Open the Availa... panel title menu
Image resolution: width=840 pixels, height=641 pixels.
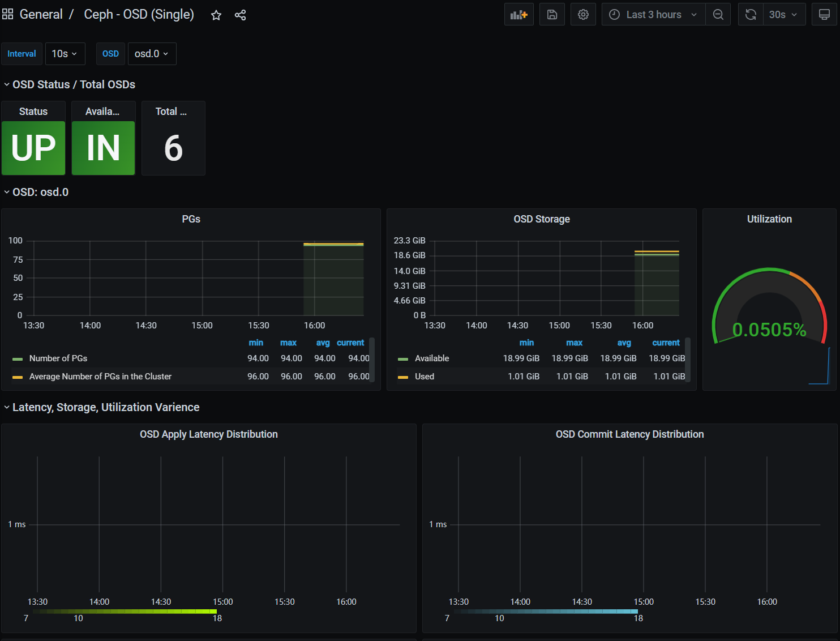coord(102,112)
